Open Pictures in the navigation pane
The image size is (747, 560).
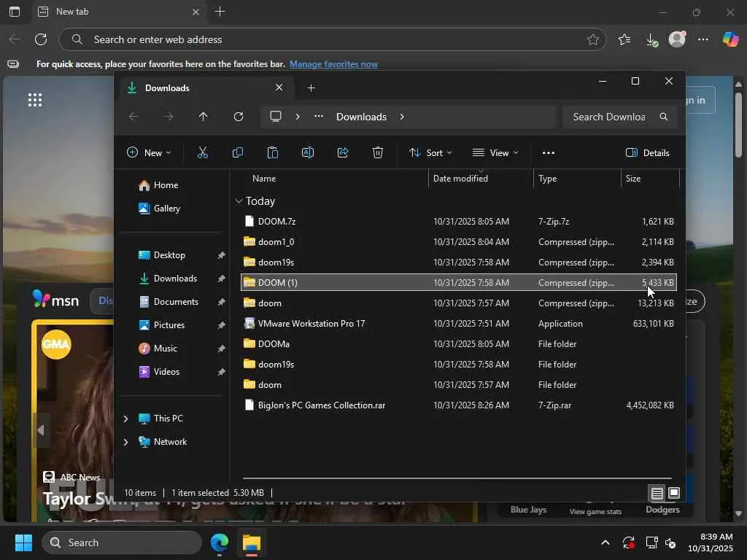point(169,325)
